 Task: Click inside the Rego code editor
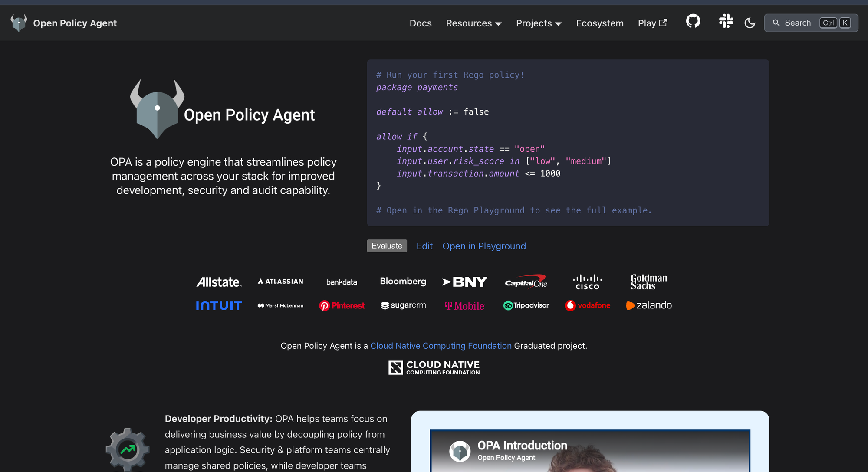568,143
